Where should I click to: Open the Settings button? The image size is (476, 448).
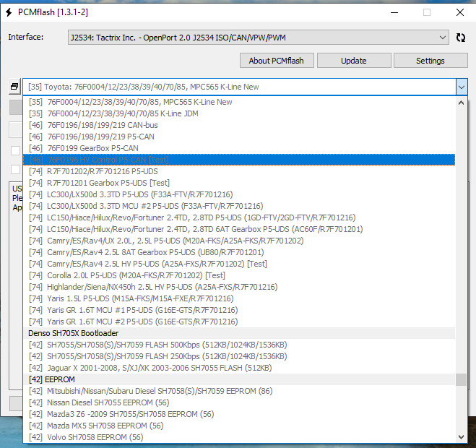[430, 61]
